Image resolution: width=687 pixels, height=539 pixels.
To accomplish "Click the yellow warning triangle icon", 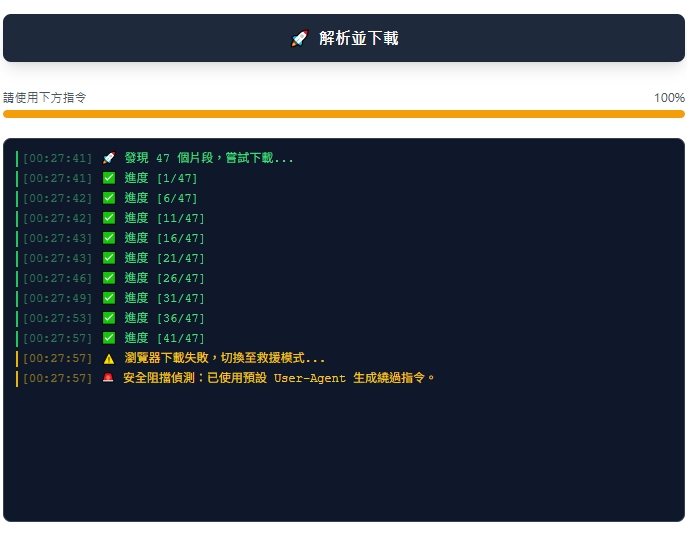I will click(x=109, y=358).
